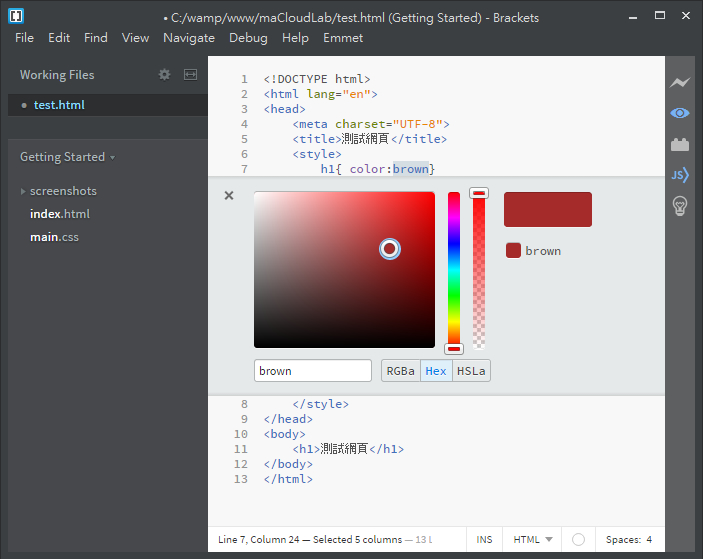This screenshot has height=559, width=703.
Task: Click the DOCTYPE line in editor
Action: 317,79
